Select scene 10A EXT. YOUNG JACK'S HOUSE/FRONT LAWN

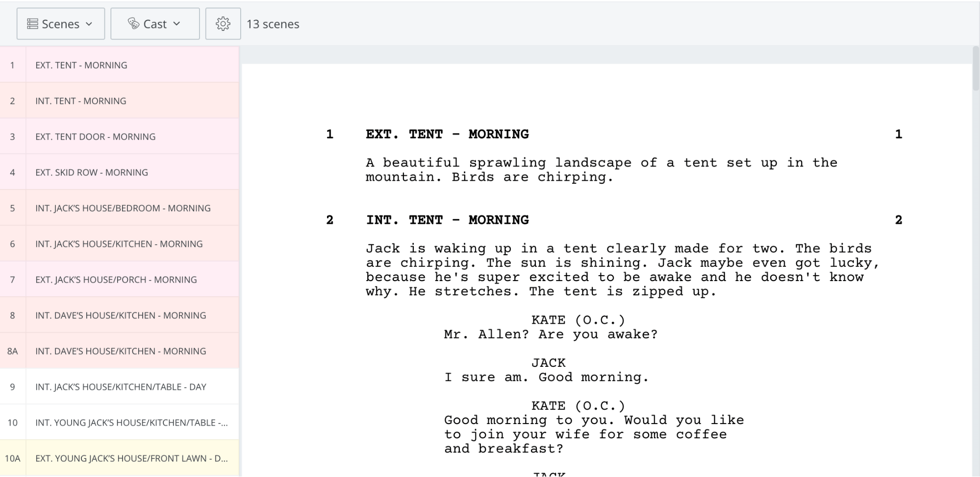pos(120,458)
